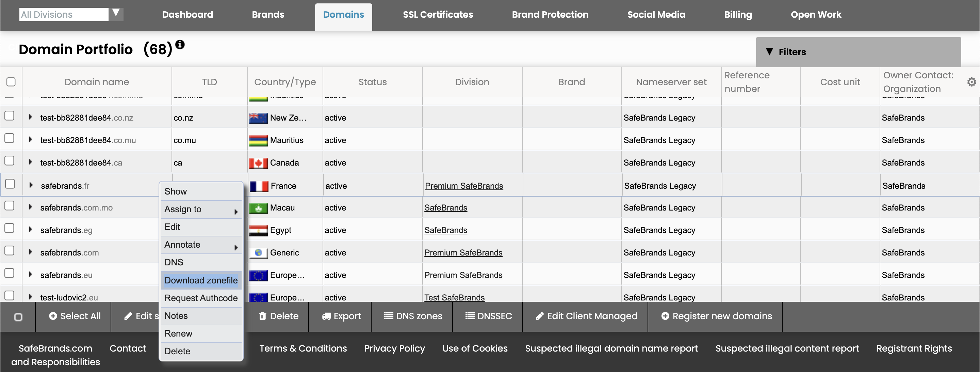980x372 pixels.
Task: Choose Notes in the context menu
Action: [201, 316]
